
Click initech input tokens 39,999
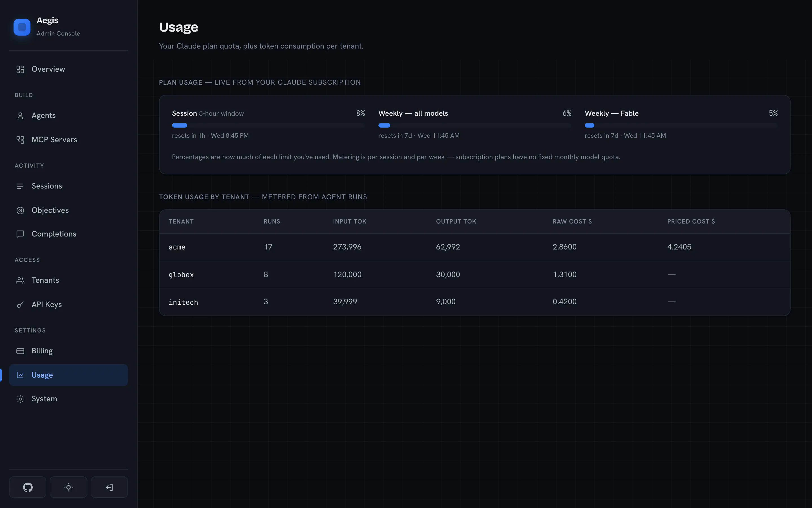[x=345, y=302]
